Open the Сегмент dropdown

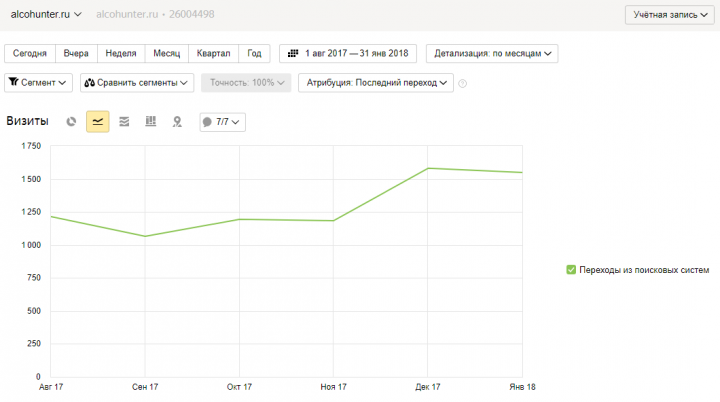(38, 83)
